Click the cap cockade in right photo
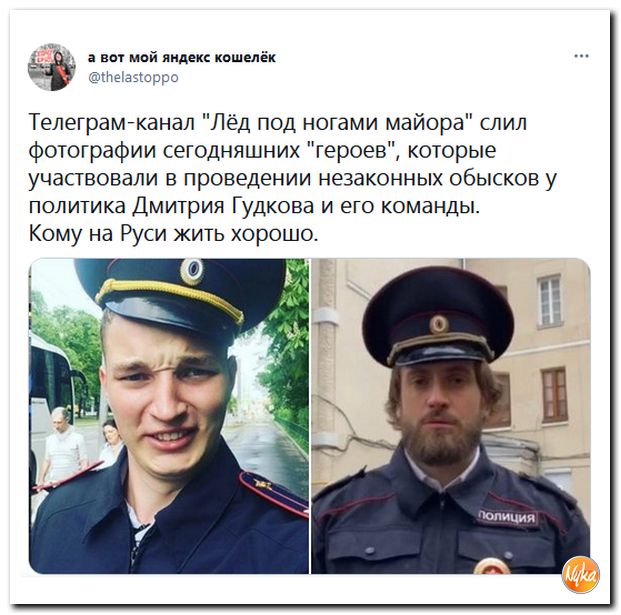The height and width of the screenshot is (615, 621). click(439, 324)
